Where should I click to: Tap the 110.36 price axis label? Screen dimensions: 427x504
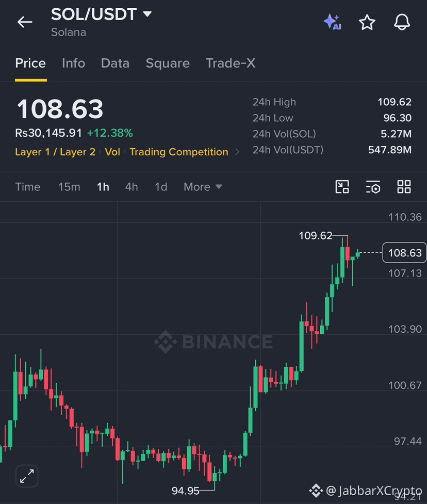(405, 217)
